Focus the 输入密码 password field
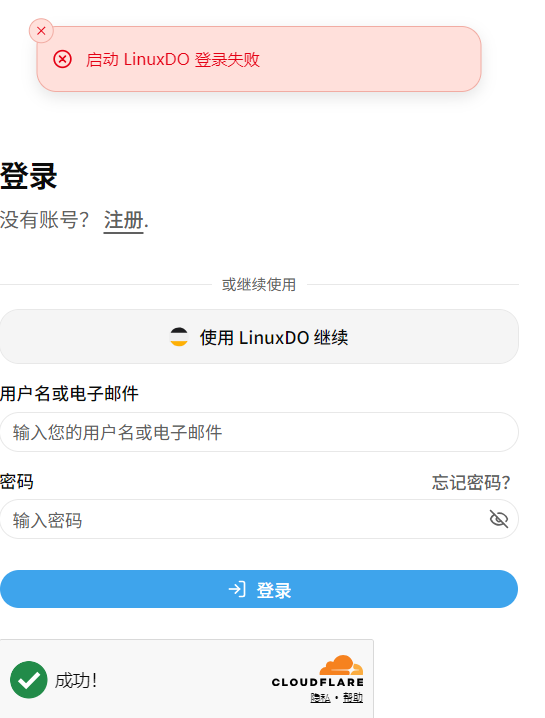This screenshot has width=545, height=718. 259,519
